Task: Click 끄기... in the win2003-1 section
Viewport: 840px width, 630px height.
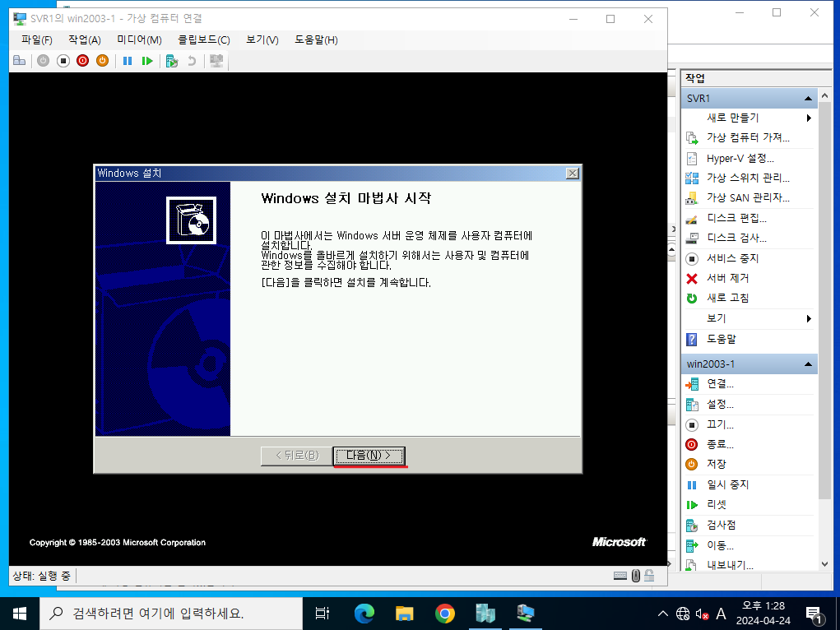Action: pos(720,425)
